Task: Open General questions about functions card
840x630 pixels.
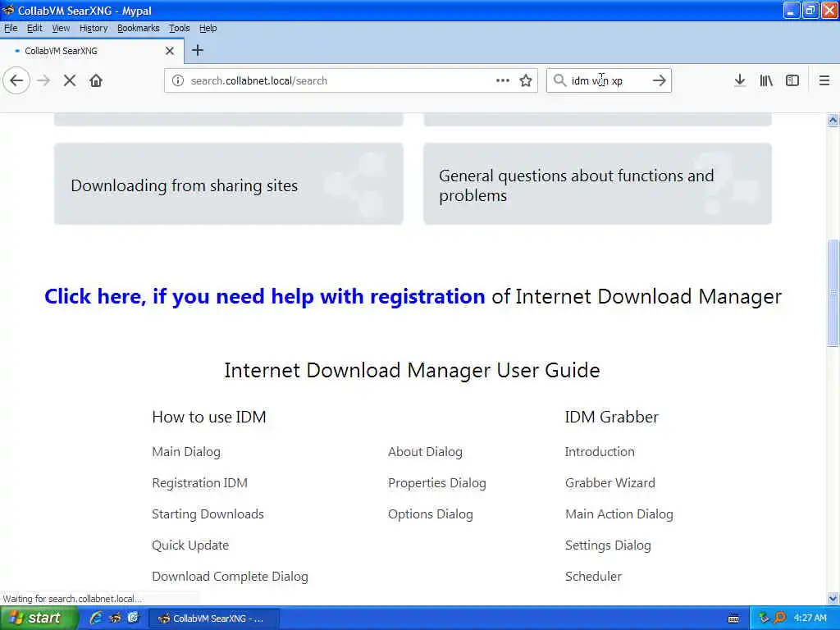Action: coord(597,184)
